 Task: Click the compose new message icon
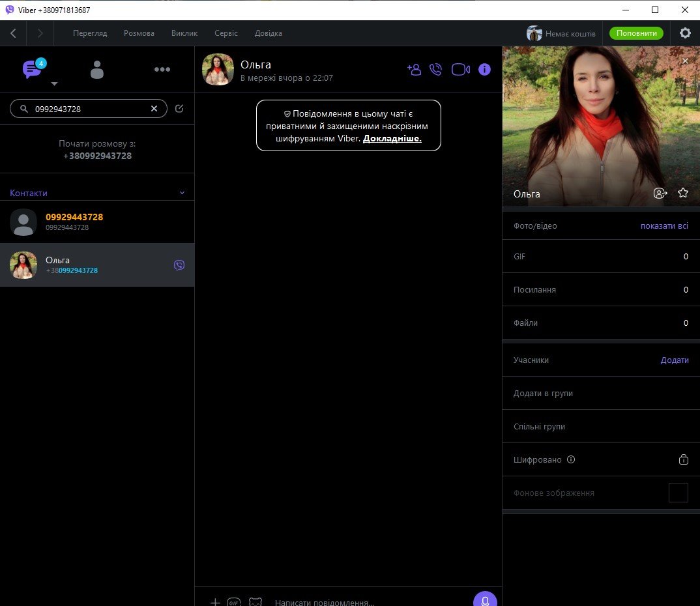[x=179, y=109]
